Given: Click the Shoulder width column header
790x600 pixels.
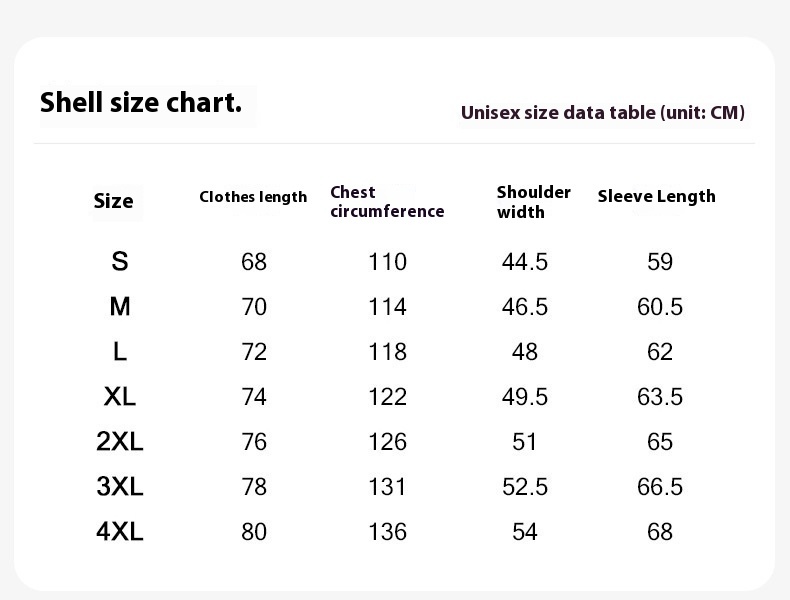Looking at the screenshot, I should [534, 202].
